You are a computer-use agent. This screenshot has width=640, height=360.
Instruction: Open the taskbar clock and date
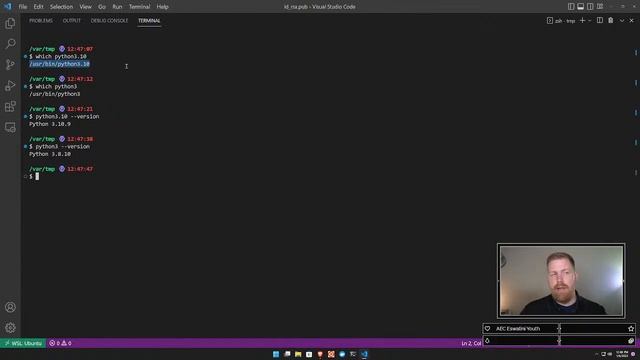[x=622, y=354]
